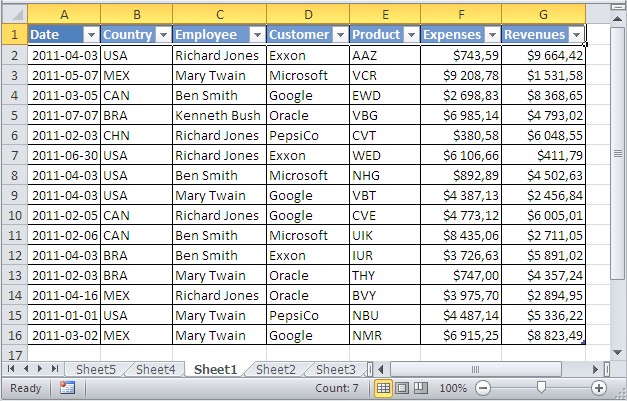Select the CHN country cell
Screen dimensions: 627x401
click(x=136, y=135)
